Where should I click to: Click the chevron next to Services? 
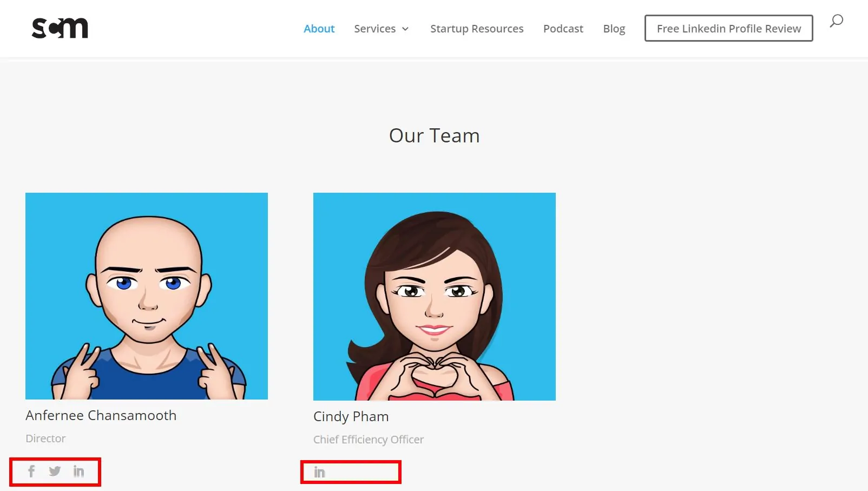(405, 29)
